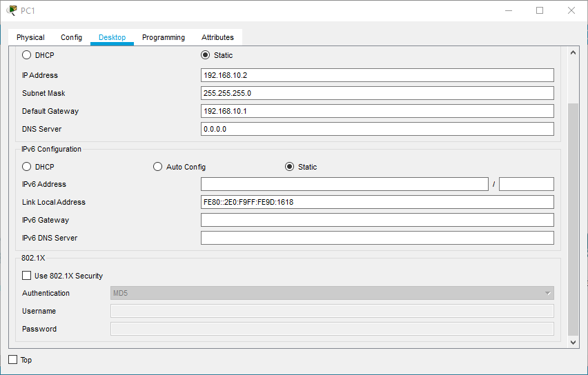Click the empty IPv6 Address field

pos(344,184)
